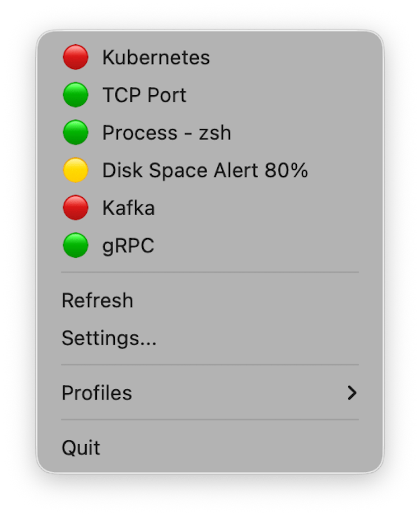Choose the Process - zsh entry
Viewport: 420px width, 516px height.
tap(166, 133)
